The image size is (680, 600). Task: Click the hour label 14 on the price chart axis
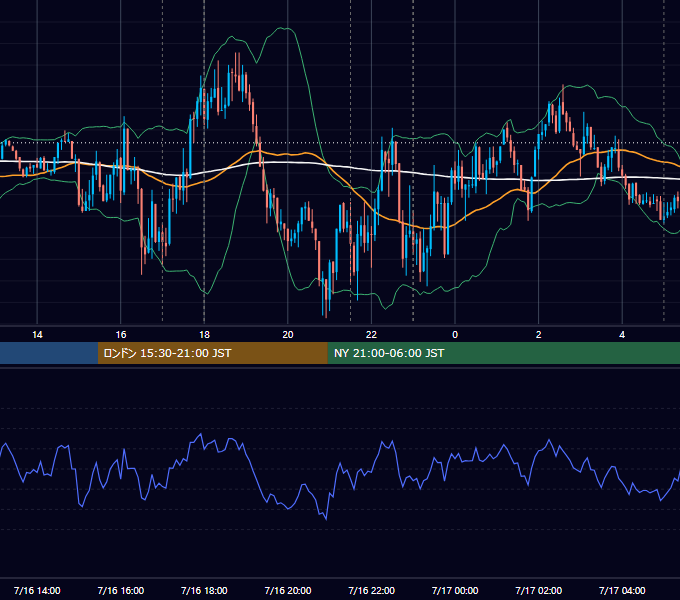pyautogui.click(x=37, y=335)
